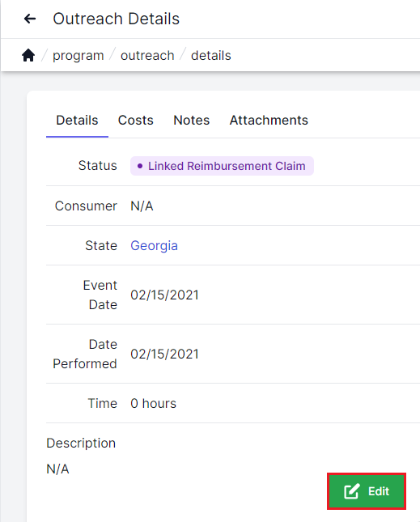This screenshot has height=522, width=420.
Task: Click the pencil icon on the Edit button
Action: point(352,491)
